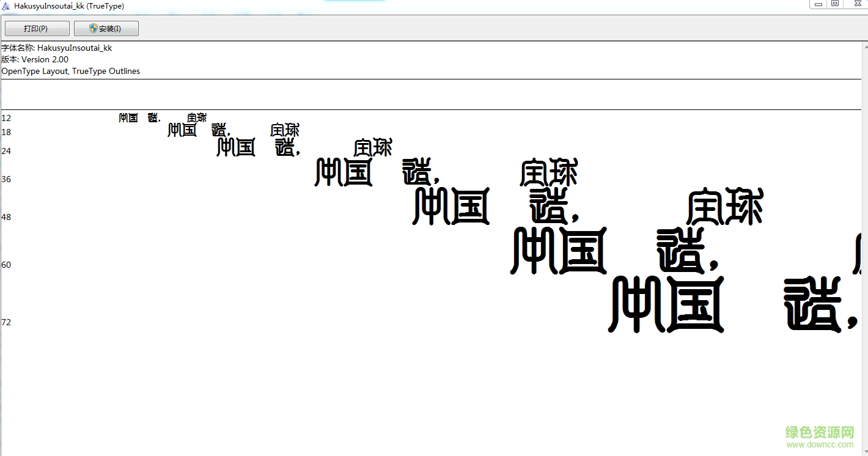Click the scrollbar down arrow at bottom right

864,450
